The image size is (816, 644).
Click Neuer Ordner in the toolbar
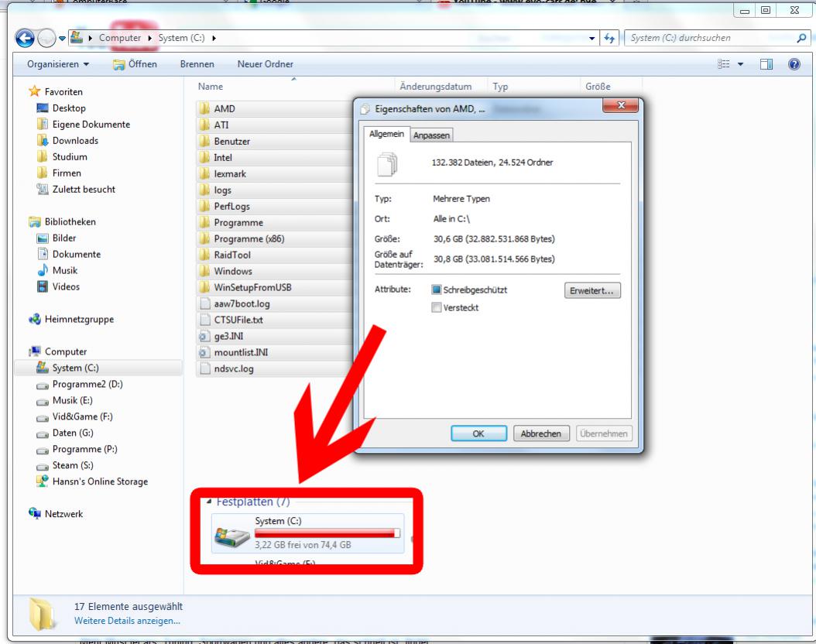[x=265, y=64]
